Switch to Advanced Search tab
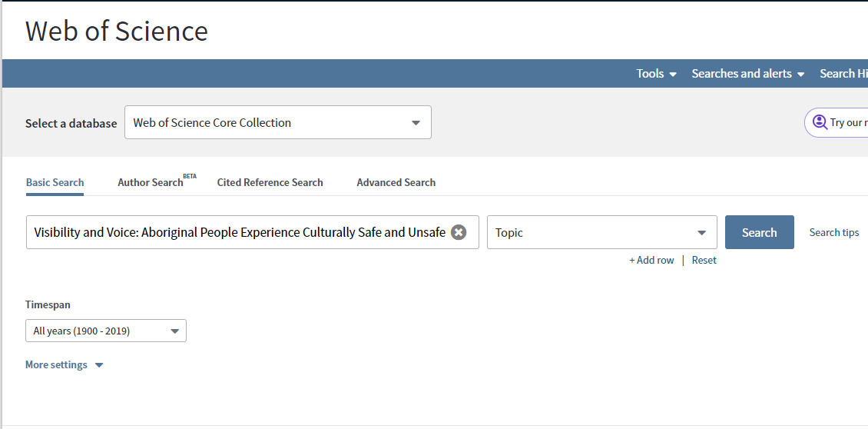Image resolution: width=868 pixels, height=429 pixels. [x=396, y=182]
